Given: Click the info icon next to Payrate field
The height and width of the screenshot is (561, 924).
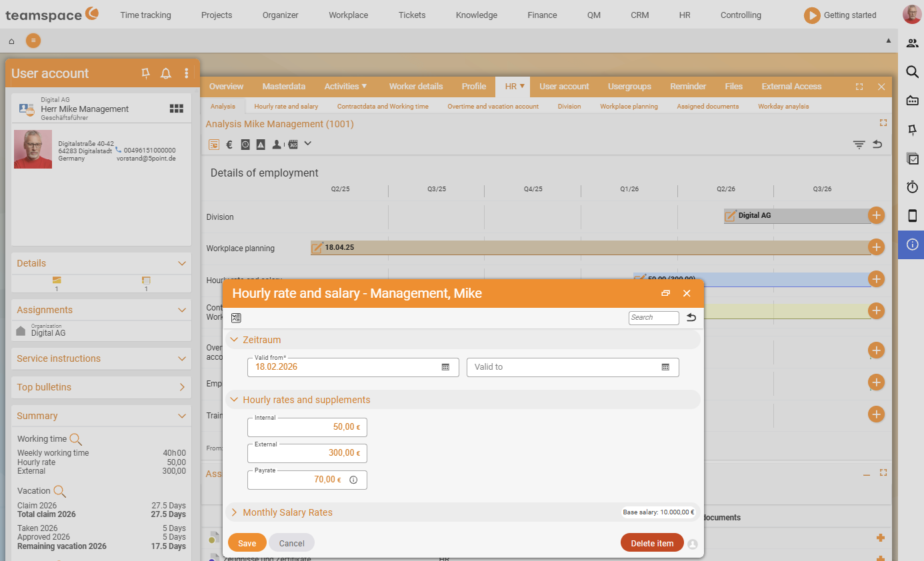Looking at the screenshot, I should pyautogui.click(x=353, y=480).
